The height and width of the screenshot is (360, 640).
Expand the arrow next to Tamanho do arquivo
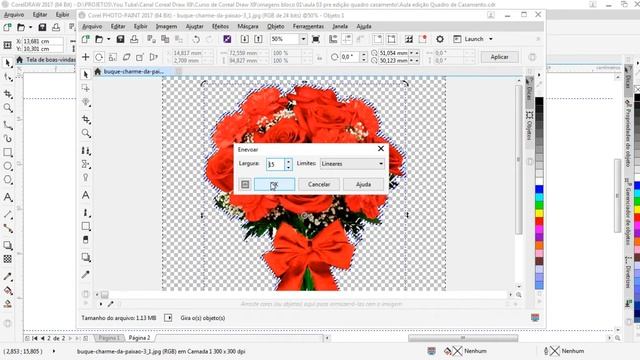click(x=168, y=318)
